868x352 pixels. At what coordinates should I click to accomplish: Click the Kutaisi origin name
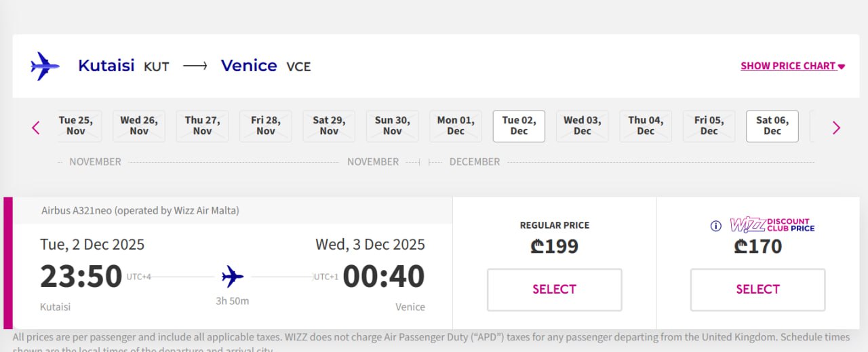point(106,66)
